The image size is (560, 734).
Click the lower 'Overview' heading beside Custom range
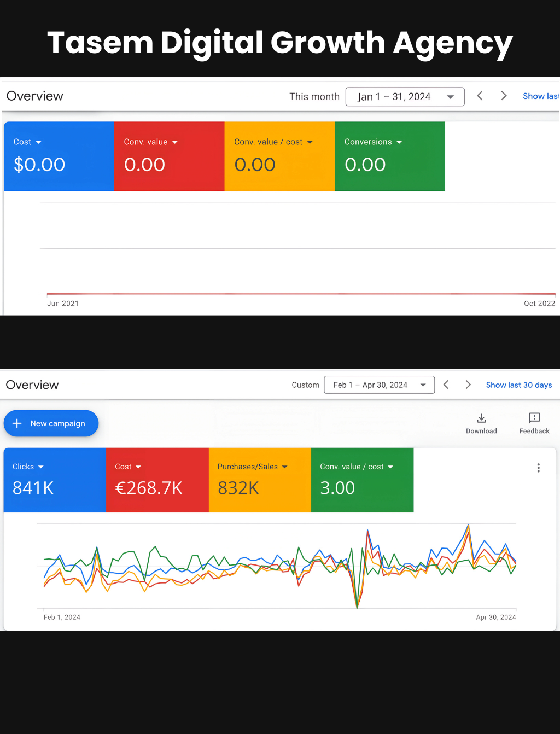pyautogui.click(x=32, y=385)
